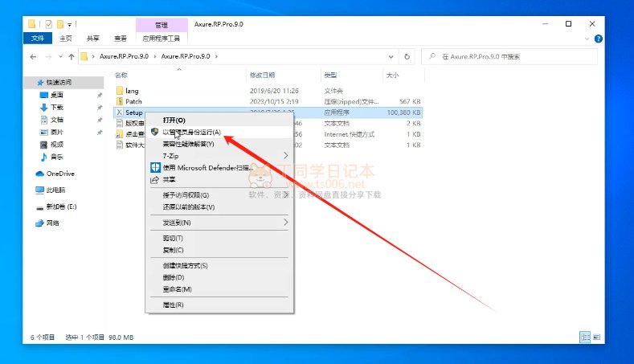This screenshot has height=364, width=634.
Task: Choose 属性(R) from the context menu
Action: click(x=219, y=305)
